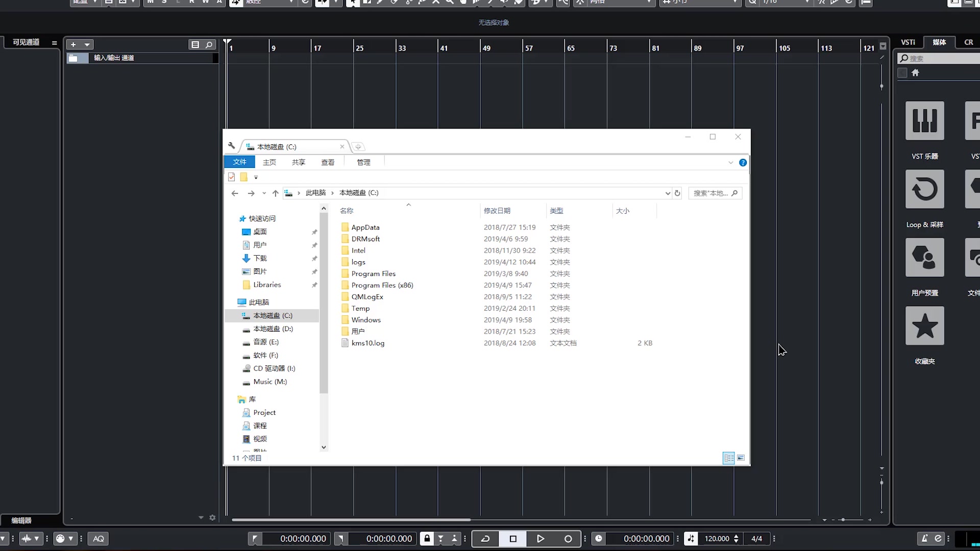Click the AQ auto-quantize button

[x=99, y=539]
